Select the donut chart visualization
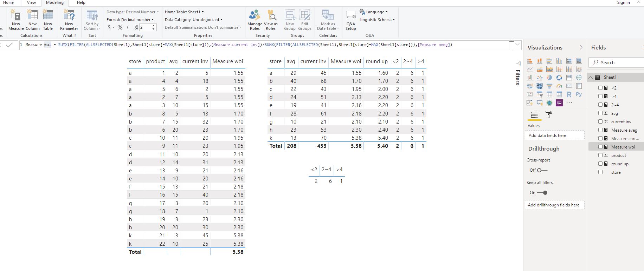Screen dimensions: 644x271 [x=559, y=78]
